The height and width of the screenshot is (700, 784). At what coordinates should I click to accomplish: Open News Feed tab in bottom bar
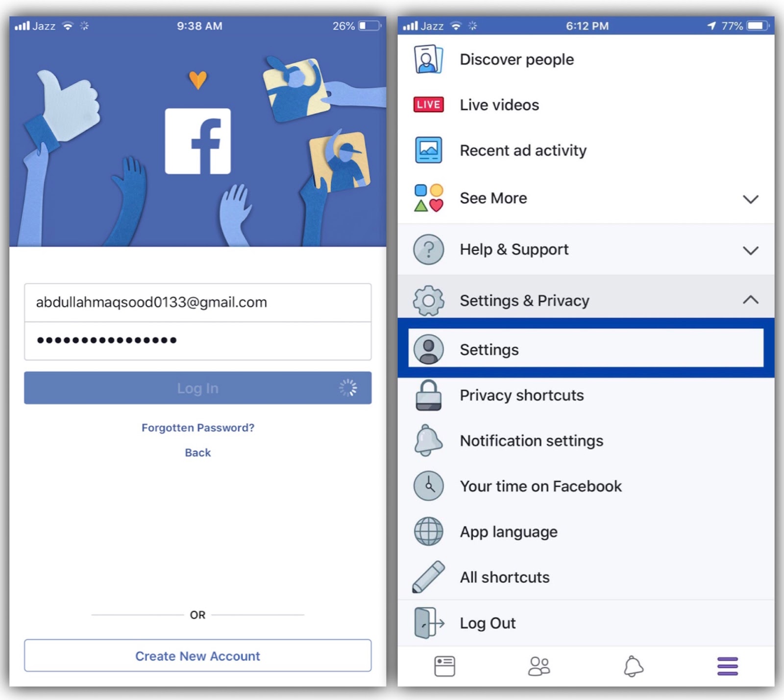tap(444, 666)
